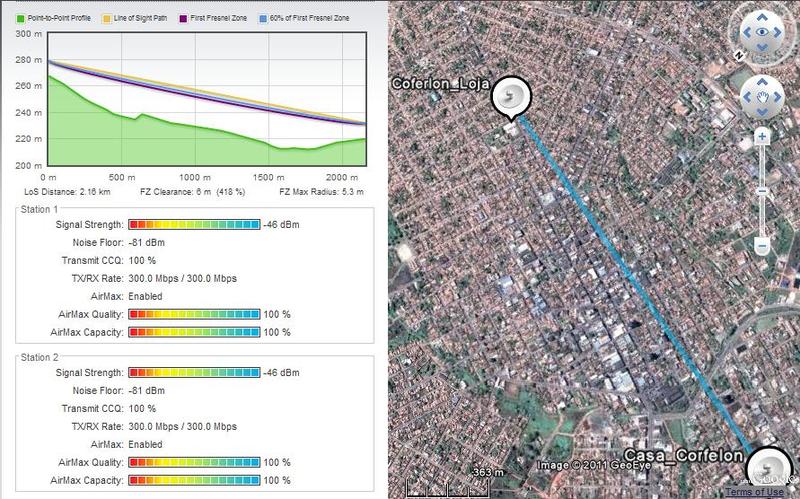Click the hand icon in move joystick
This screenshot has width=800, height=499.
click(x=762, y=97)
